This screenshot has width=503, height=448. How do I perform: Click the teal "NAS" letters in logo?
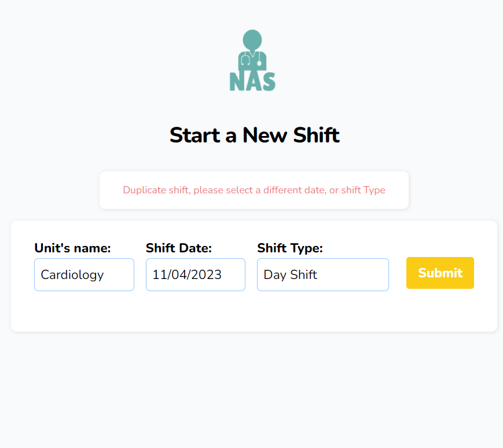coord(252,82)
